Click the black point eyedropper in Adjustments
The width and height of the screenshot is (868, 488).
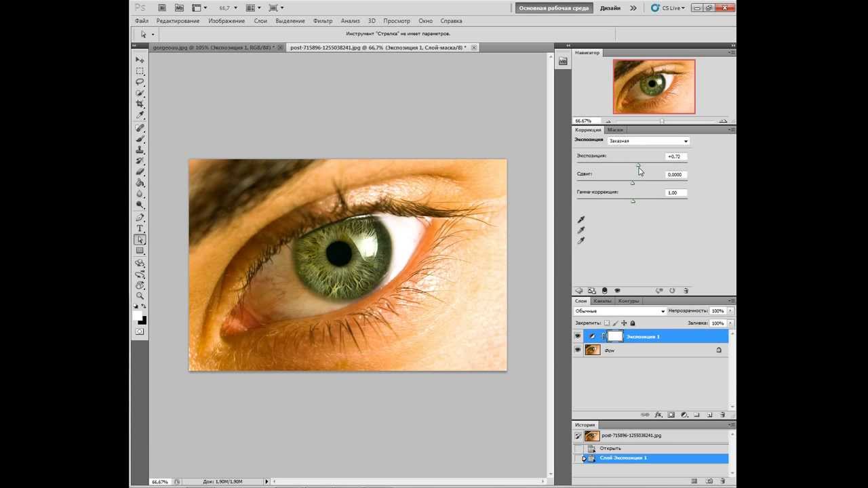click(x=581, y=220)
